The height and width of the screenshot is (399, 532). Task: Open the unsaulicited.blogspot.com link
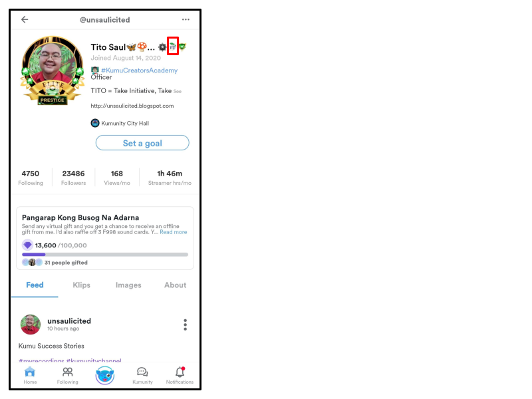click(132, 106)
